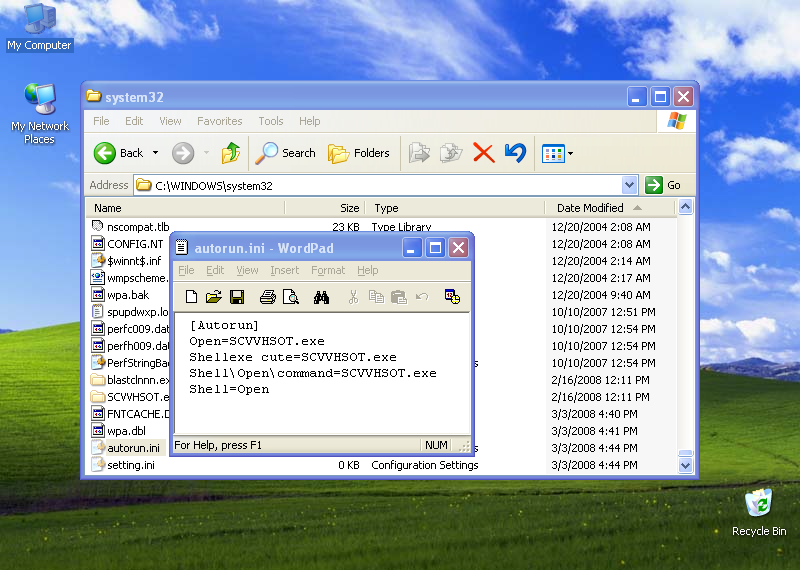
Task: Open Explorer Tools menu
Action: [270, 121]
